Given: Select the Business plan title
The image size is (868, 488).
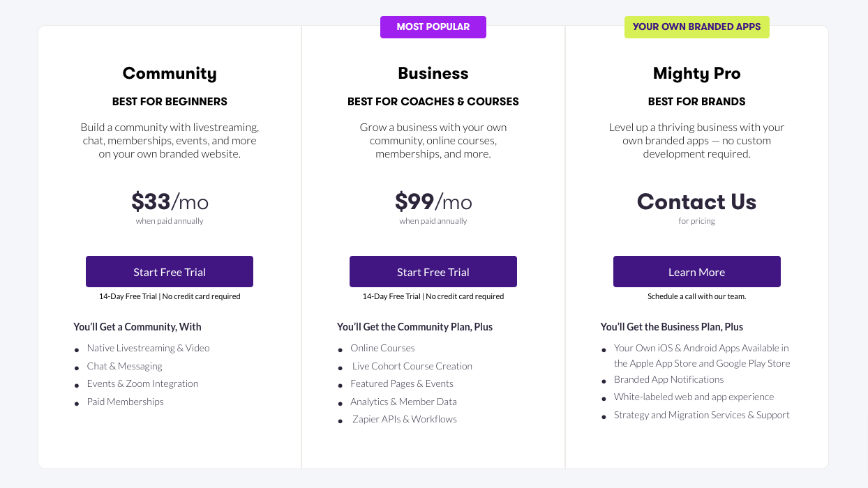Looking at the screenshot, I should [x=433, y=73].
